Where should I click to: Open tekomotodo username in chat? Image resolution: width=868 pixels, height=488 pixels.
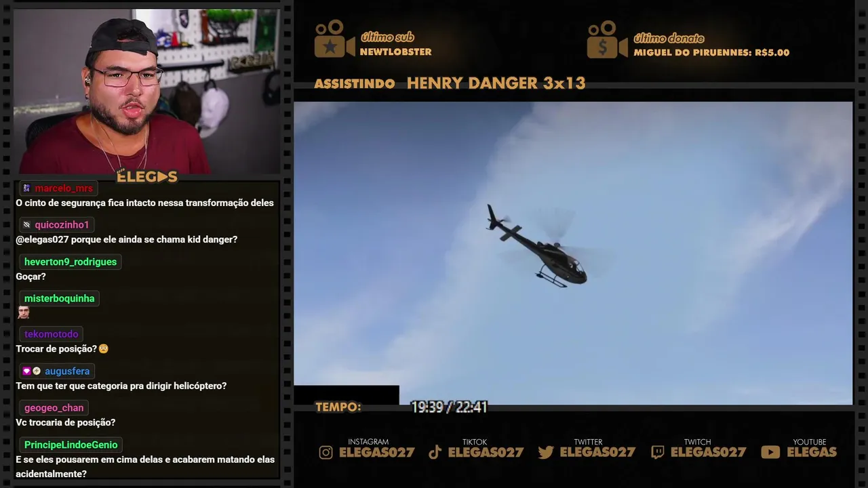tap(51, 334)
